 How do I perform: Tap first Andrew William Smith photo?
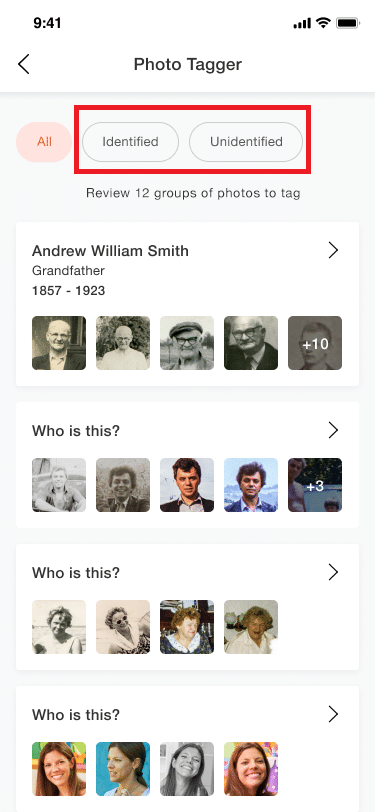click(59, 343)
